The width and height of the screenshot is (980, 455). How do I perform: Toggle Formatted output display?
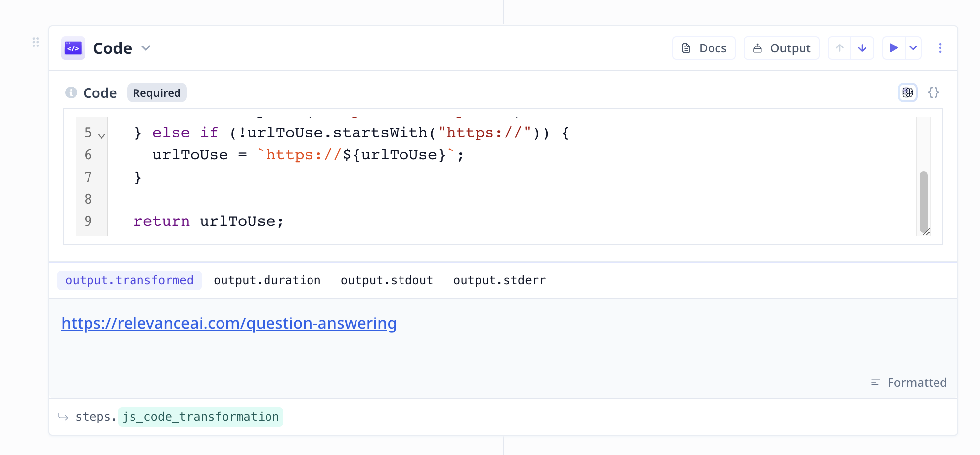[x=908, y=382]
